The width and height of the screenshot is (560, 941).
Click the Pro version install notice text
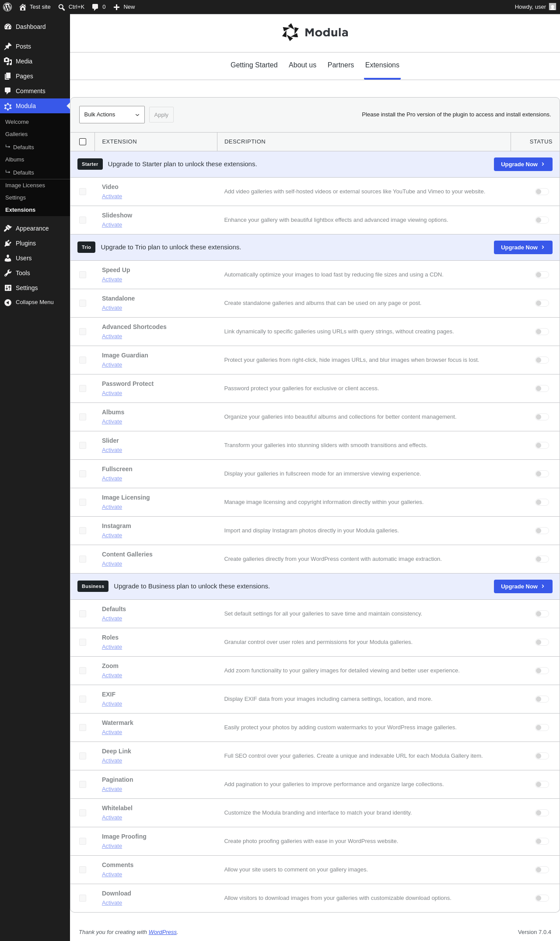pyautogui.click(x=456, y=115)
